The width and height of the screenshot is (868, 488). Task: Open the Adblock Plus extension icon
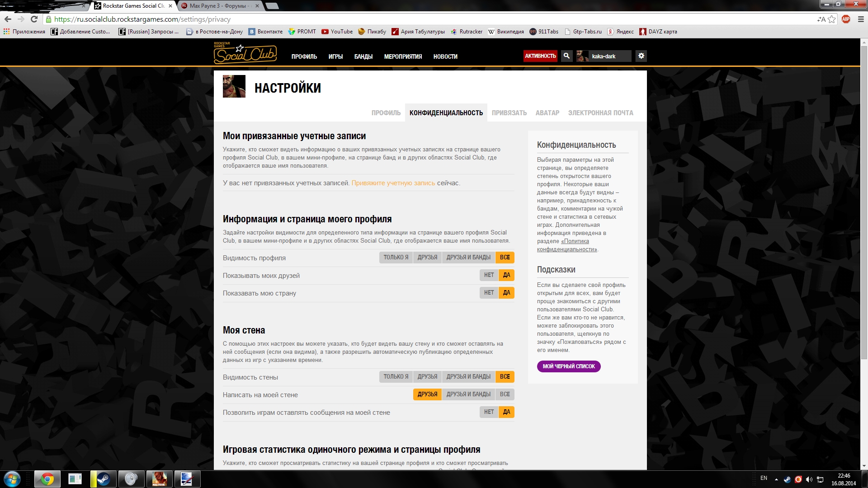tap(846, 19)
